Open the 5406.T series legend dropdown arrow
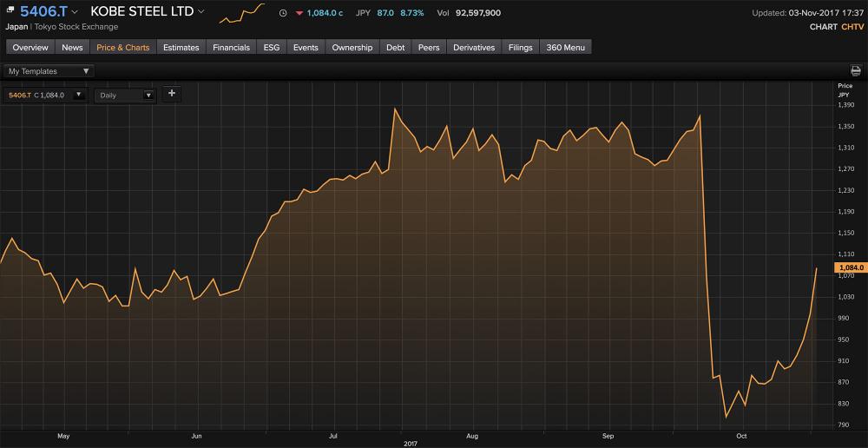 pos(78,95)
